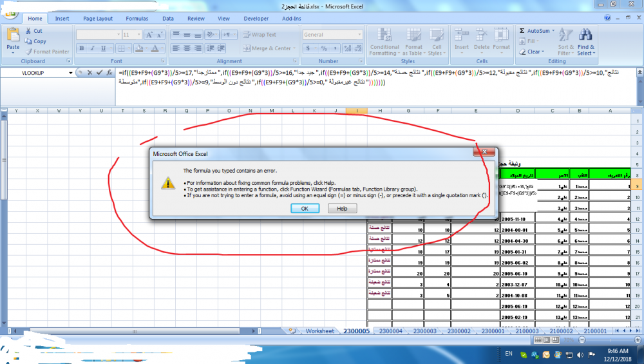The image size is (644, 364).
Task: Expand the Name Box VLOOKUP dropdown
Action: [x=71, y=73]
